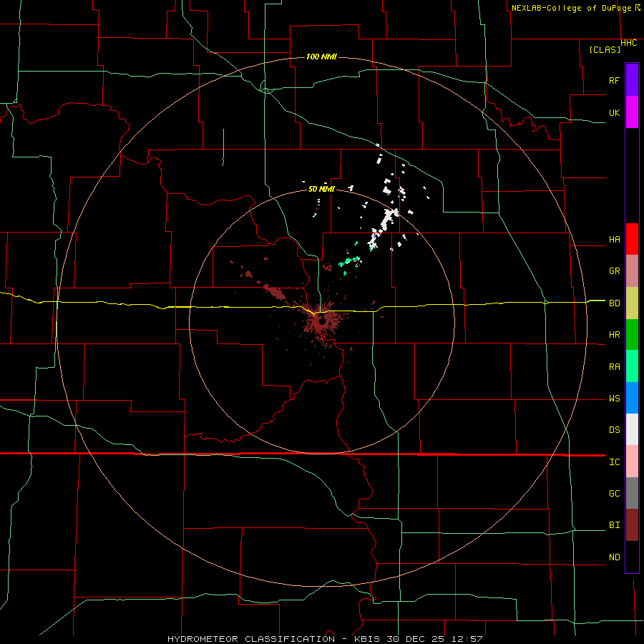This screenshot has height=644, width=644.
Task: Click the GC gray legend swatch
Action: [x=632, y=493]
